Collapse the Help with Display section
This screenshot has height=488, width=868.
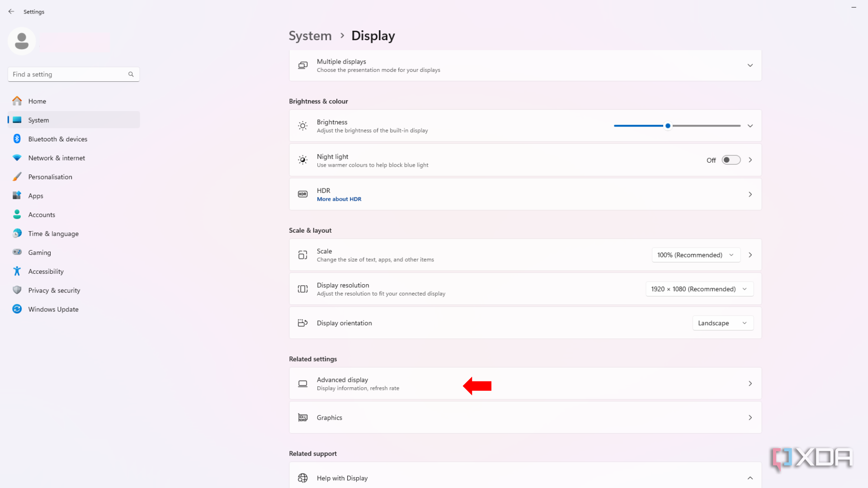tap(750, 478)
